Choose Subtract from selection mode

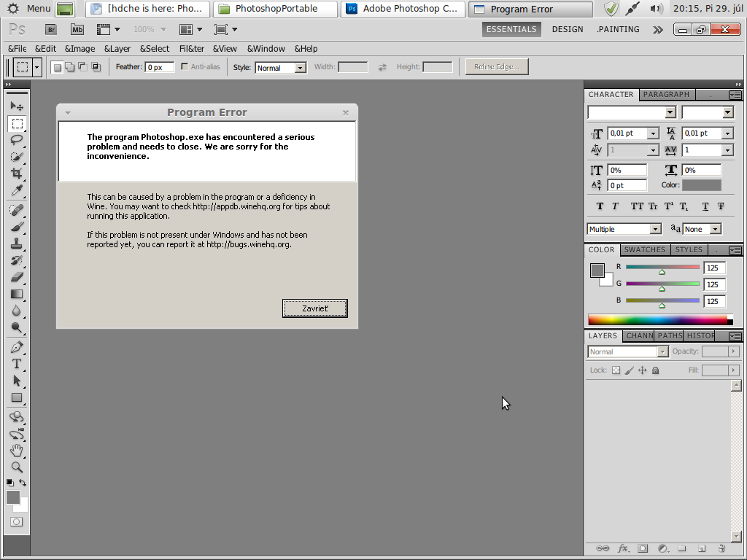coord(83,67)
